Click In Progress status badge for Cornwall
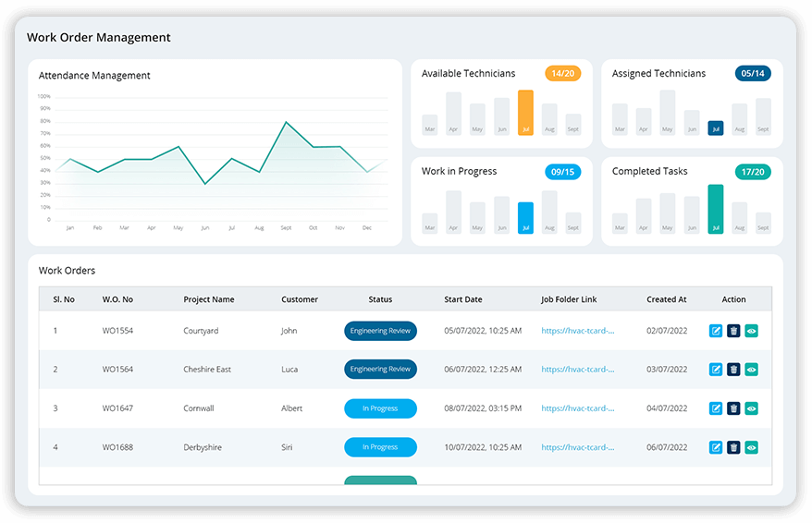 (x=380, y=408)
